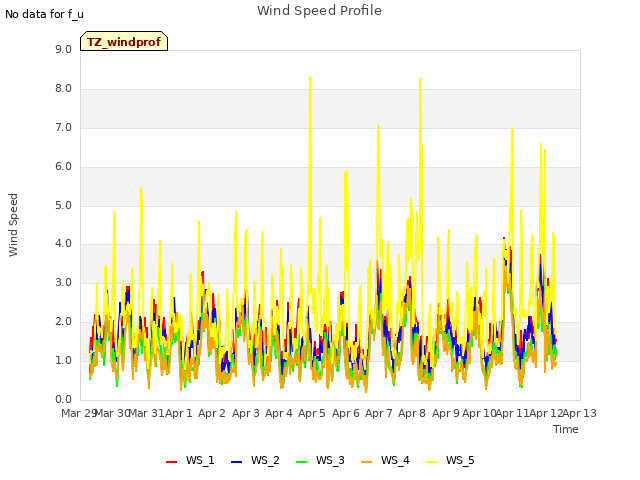
Task: Click the Apr 11 x-axis date label
Action: pyautogui.click(x=513, y=413)
